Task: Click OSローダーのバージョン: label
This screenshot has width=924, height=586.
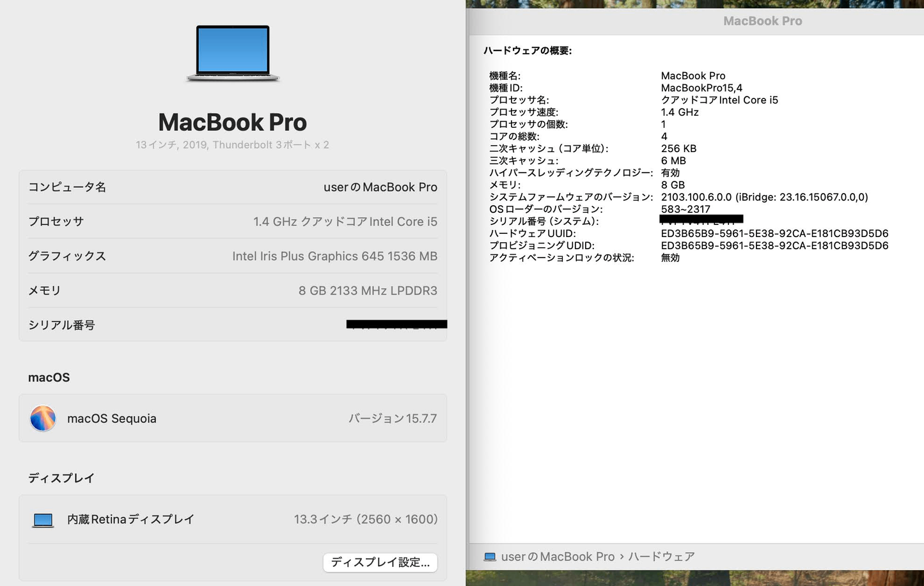Action: (x=546, y=210)
